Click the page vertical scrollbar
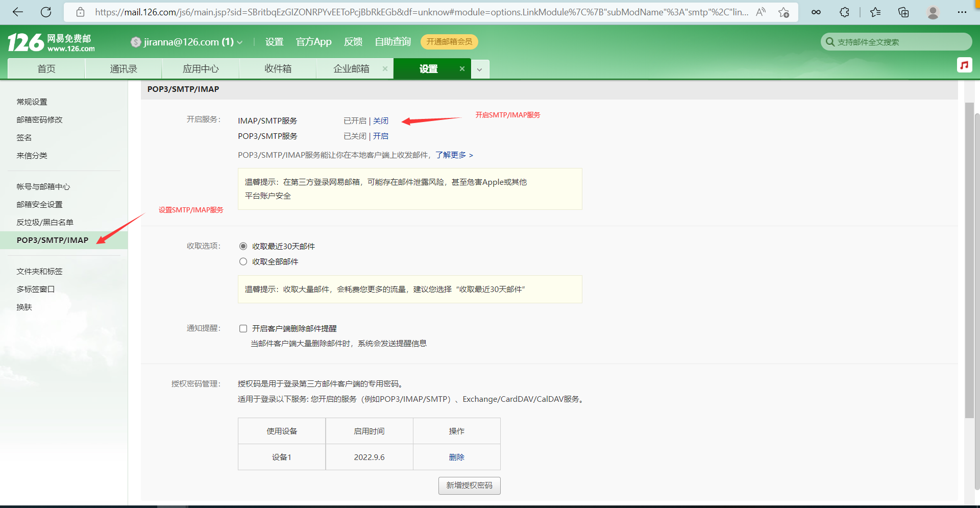This screenshot has width=980, height=508. coord(969,260)
